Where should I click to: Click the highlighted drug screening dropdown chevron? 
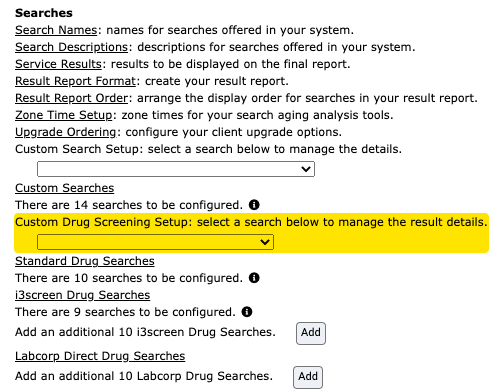[x=265, y=242]
